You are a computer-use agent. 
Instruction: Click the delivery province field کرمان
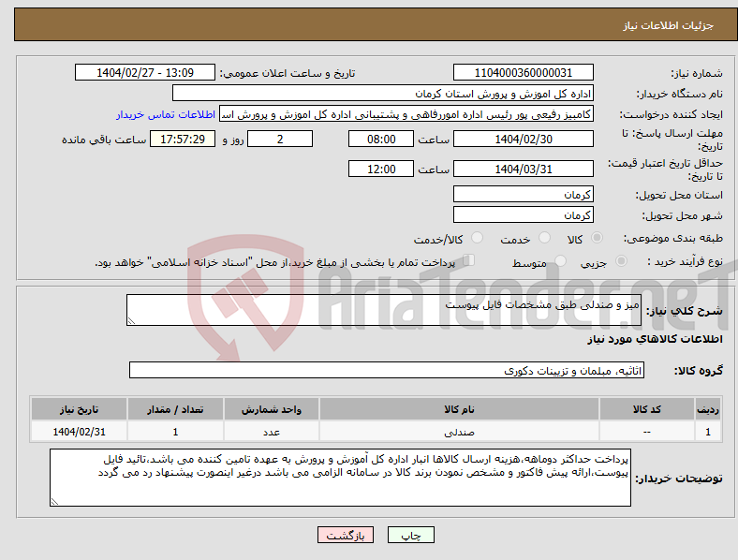click(x=523, y=194)
